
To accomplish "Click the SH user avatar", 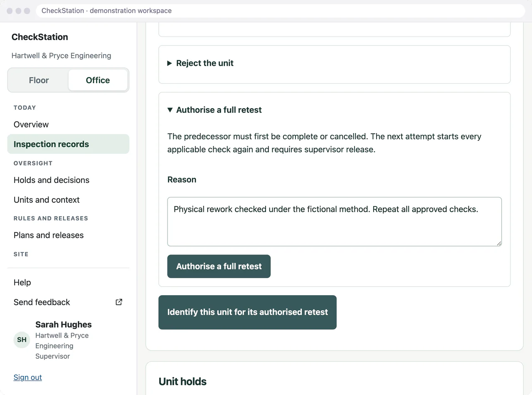I will point(22,340).
